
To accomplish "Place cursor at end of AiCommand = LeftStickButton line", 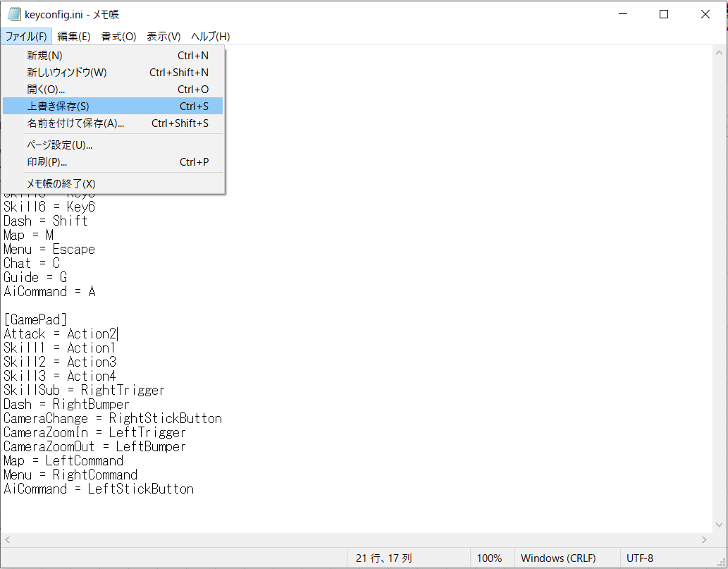I will coord(194,489).
